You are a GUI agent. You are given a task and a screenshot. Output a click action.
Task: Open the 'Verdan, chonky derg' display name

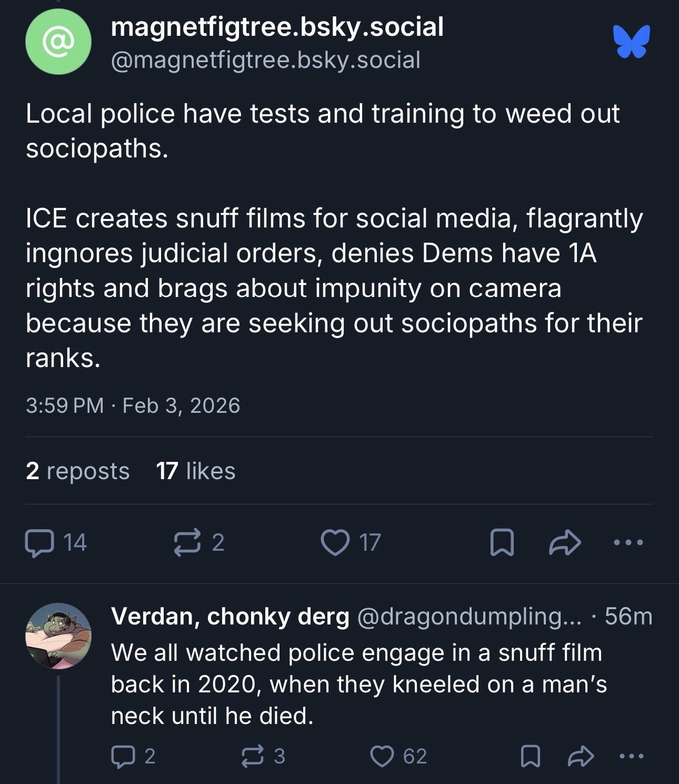pos(230,616)
